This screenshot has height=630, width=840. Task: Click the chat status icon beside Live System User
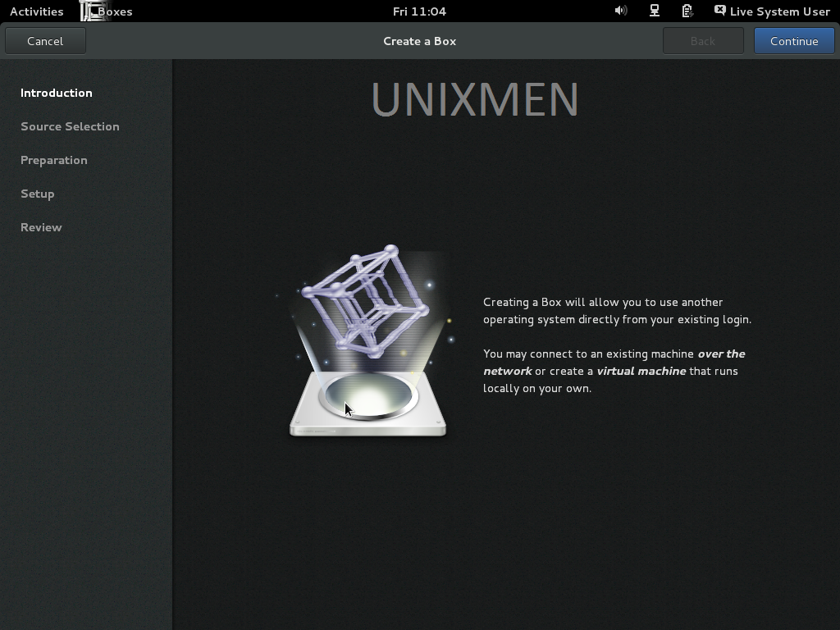[720, 11]
